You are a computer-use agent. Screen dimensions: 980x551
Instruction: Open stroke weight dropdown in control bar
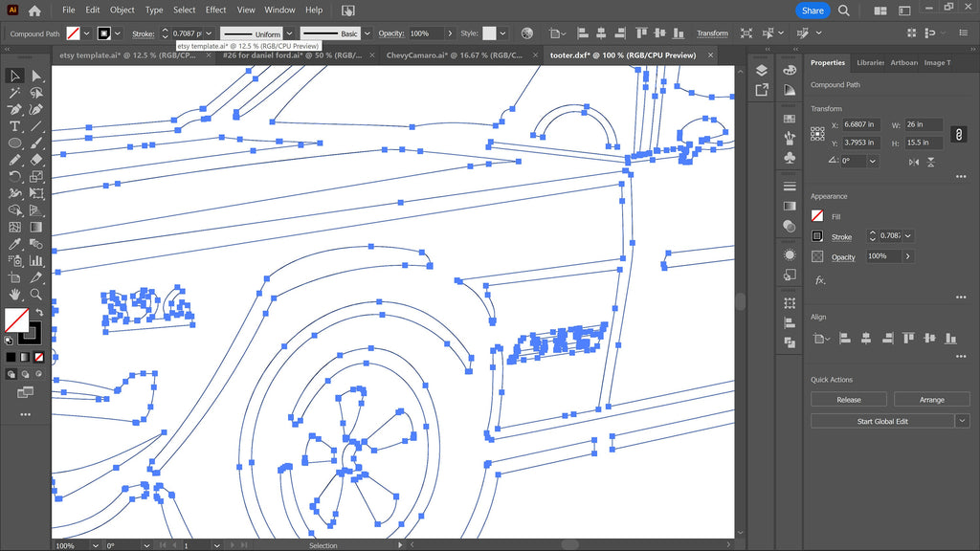pos(209,33)
